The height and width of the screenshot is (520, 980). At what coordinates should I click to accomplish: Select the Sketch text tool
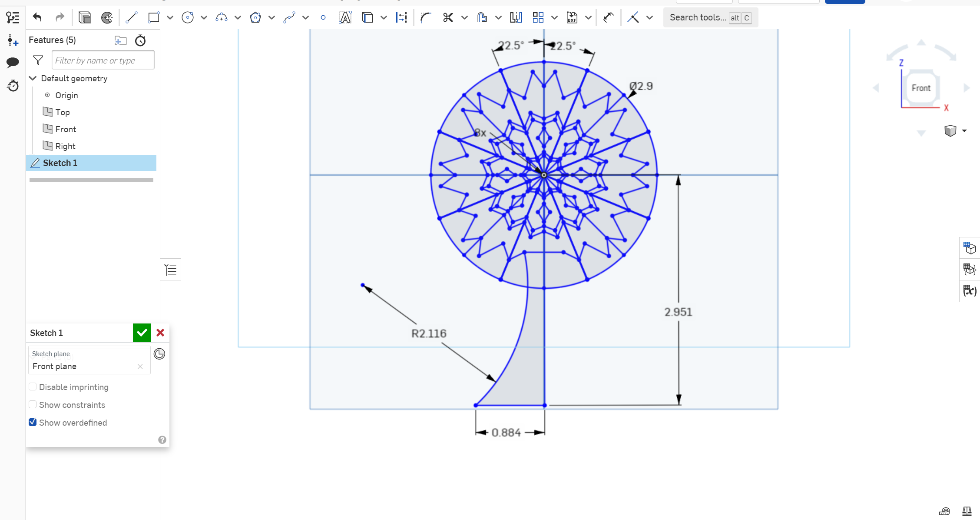pyautogui.click(x=344, y=17)
